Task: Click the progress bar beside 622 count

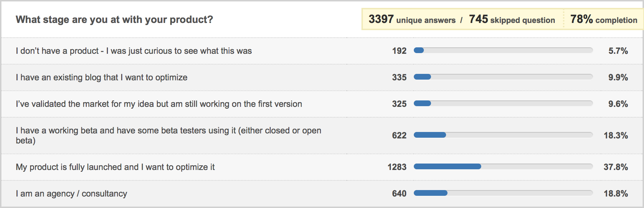Action: click(x=503, y=135)
